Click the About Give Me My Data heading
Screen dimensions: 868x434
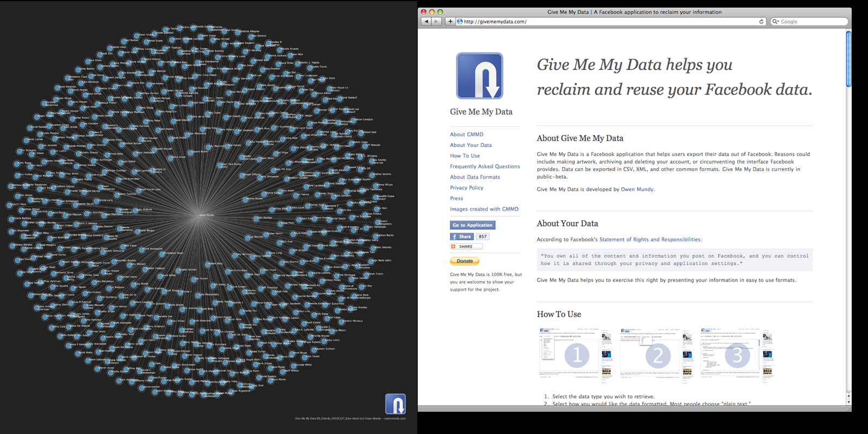[x=580, y=138]
